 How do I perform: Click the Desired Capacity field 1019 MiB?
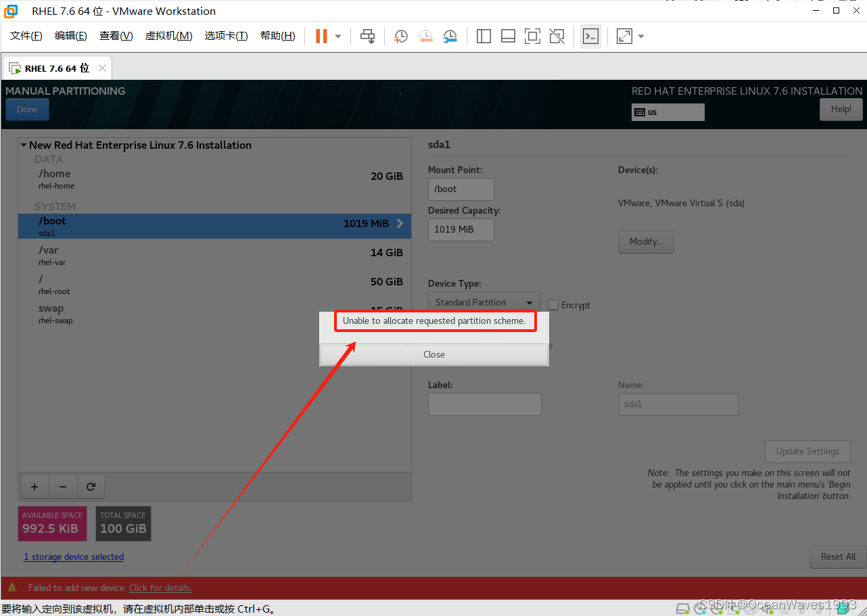461,229
